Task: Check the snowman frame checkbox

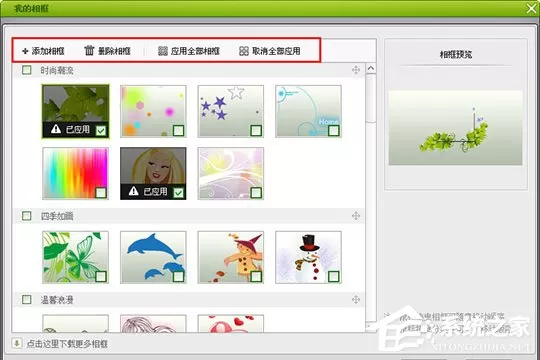Action: [x=334, y=276]
